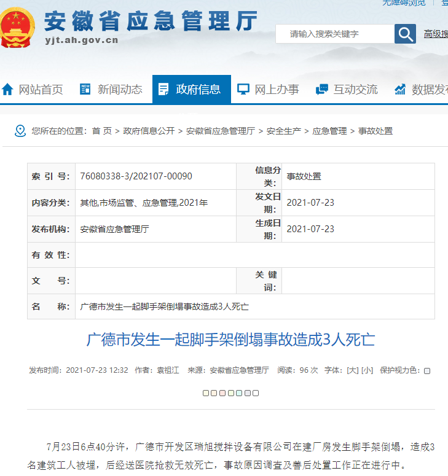Set font size to large with [大]
This screenshot has height=476, width=448.
point(352,370)
